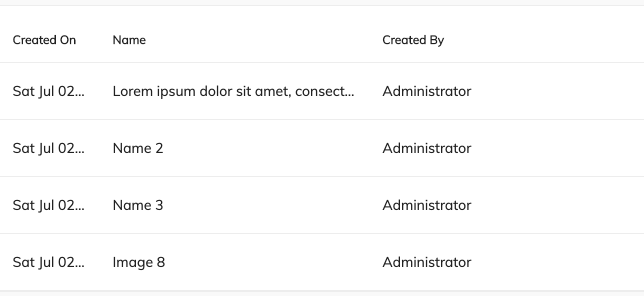Click Administrator in the Image 8 row

click(426, 262)
